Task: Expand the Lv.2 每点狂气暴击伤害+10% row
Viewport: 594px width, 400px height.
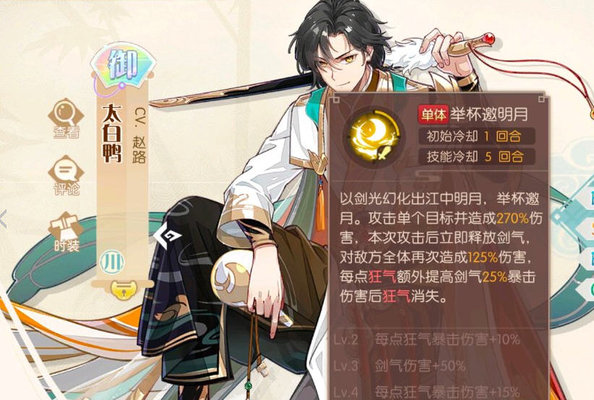Action: point(427,339)
